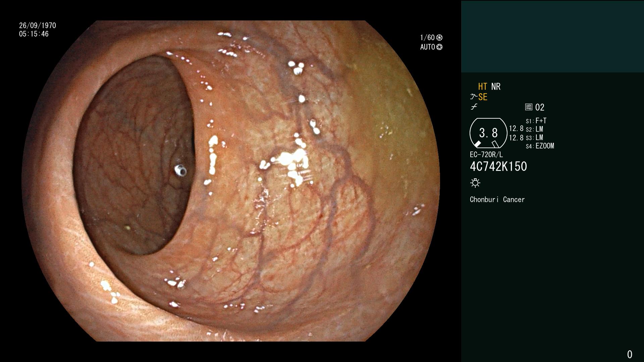The height and width of the screenshot is (362, 644).
Task: Click the shutter speed fan icon beside 1/60
Action: click(439, 38)
